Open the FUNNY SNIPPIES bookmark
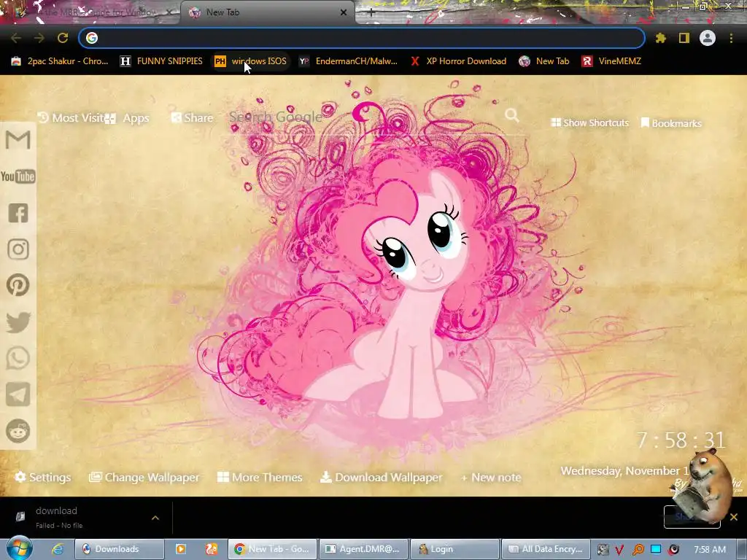The height and width of the screenshot is (560, 747). [161, 61]
